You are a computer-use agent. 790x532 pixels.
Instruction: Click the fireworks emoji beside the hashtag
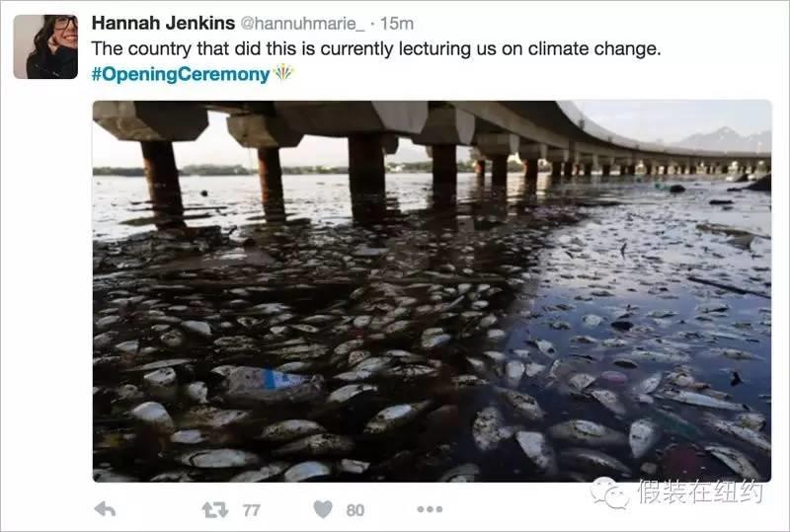pos(283,74)
